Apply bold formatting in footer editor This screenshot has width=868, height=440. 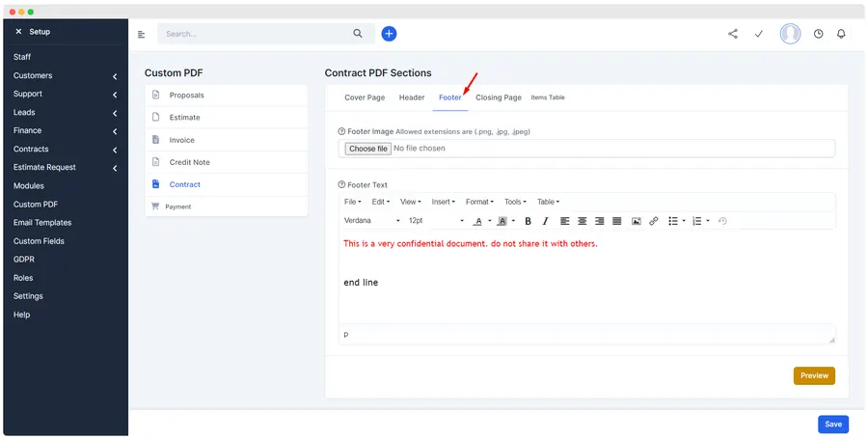click(529, 221)
